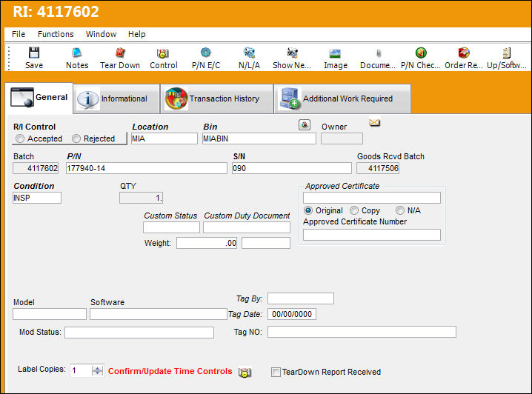532x394 pixels.
Task: Select the Accepted radio button
Action: [20, 138]
